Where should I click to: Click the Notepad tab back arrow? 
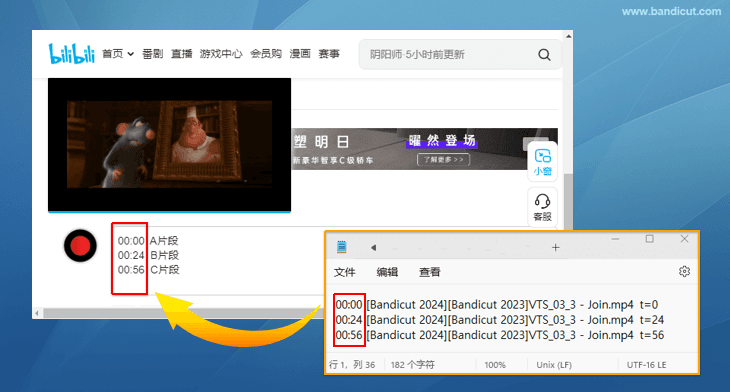coord(373,248)
